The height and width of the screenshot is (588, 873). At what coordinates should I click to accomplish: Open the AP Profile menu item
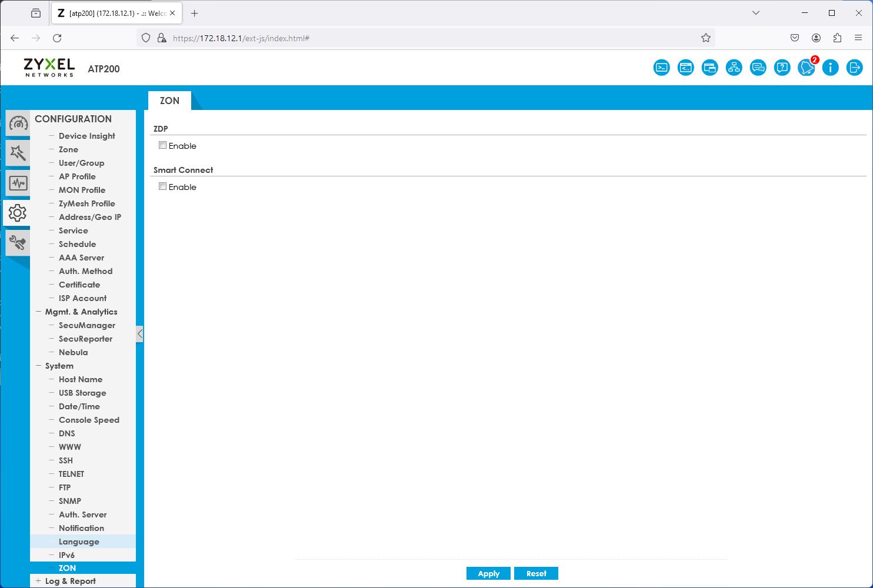[x=77, y=176]
